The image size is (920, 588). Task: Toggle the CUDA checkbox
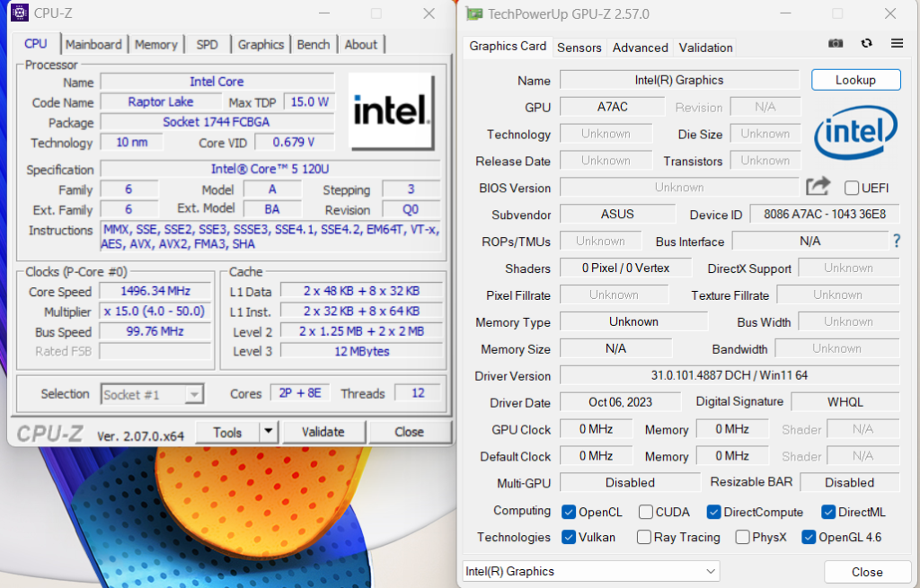646,512
